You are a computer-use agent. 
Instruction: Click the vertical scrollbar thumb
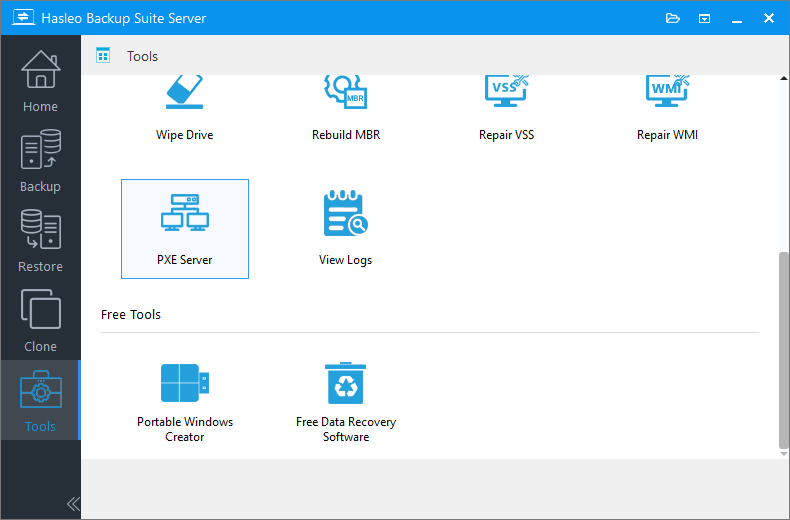point(783,350)
